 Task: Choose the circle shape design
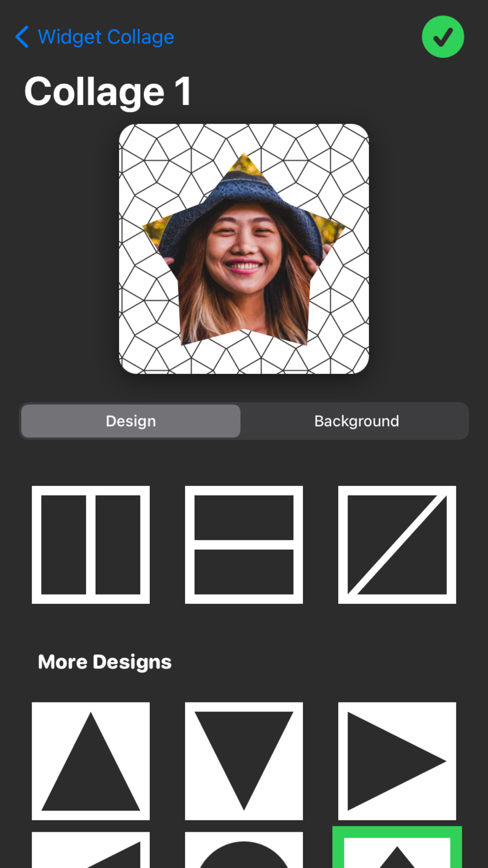pyautogui.click(x=244, y=850)
